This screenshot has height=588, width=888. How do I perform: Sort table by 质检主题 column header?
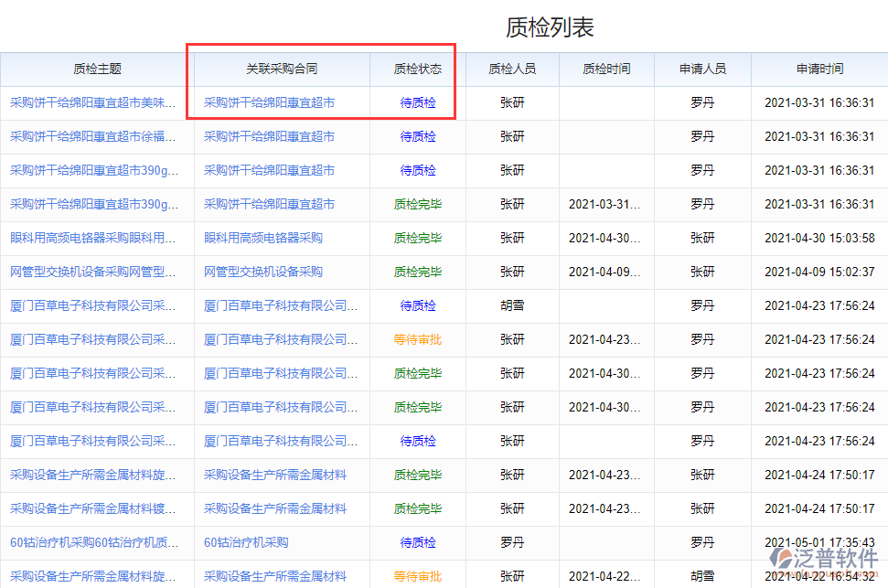[96, 69]
